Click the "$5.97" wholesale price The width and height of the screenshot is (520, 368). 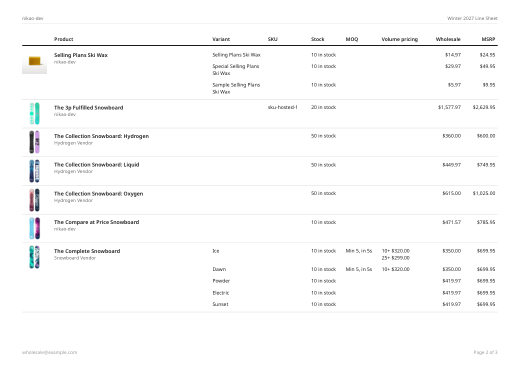(x=454, y=85)
